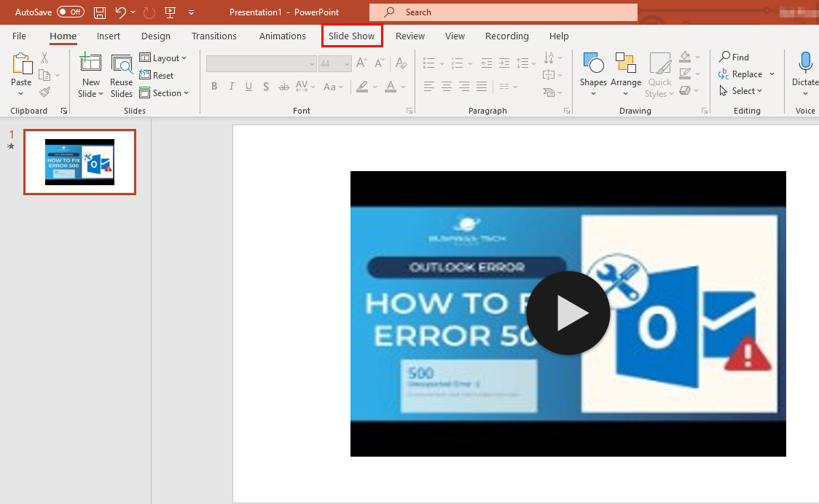
Task: Open Character Spacing dropdown
Action: coord(305,87)
